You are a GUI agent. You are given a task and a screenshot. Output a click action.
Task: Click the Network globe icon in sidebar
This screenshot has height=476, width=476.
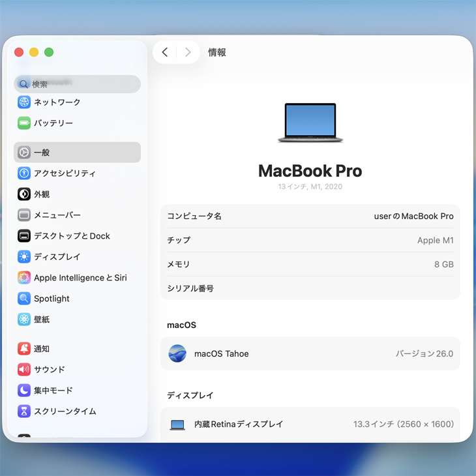coord(24,102)
